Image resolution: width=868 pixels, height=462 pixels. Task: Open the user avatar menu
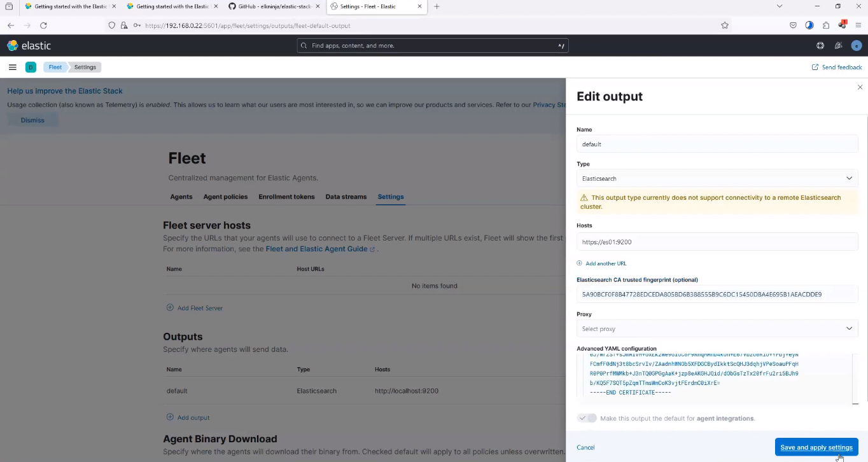(857, 46)
